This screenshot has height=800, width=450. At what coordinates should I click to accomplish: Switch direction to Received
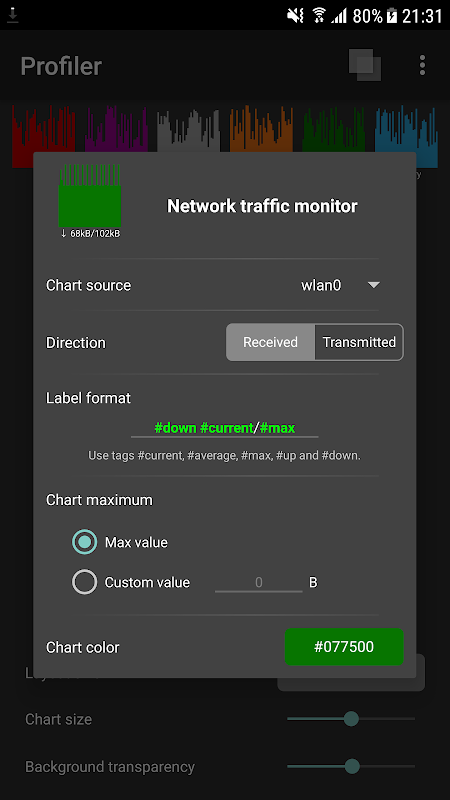click(x=270, y=342)
